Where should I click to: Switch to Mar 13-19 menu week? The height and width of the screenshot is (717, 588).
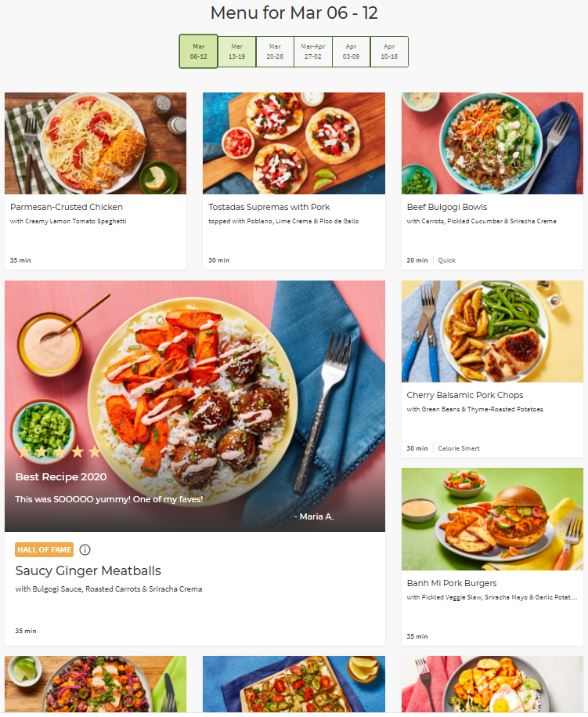click(236, 51)
